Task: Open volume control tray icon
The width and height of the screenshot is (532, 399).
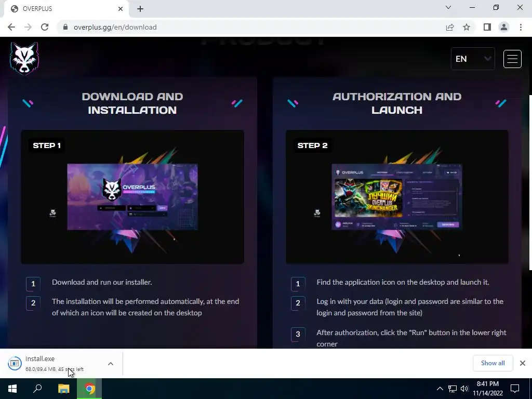Action: click(x=464, y=389)
